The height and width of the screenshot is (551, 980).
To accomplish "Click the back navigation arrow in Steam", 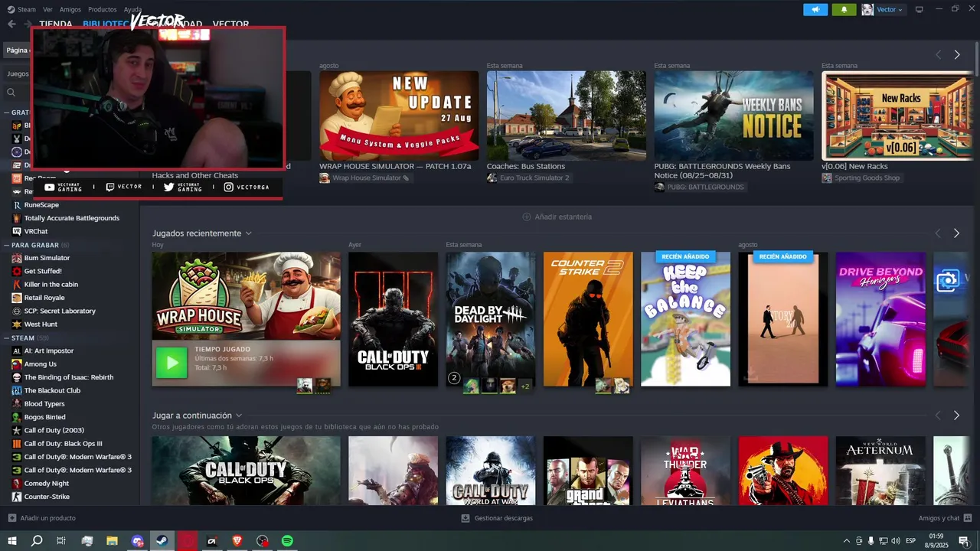I will coord(11,24).
